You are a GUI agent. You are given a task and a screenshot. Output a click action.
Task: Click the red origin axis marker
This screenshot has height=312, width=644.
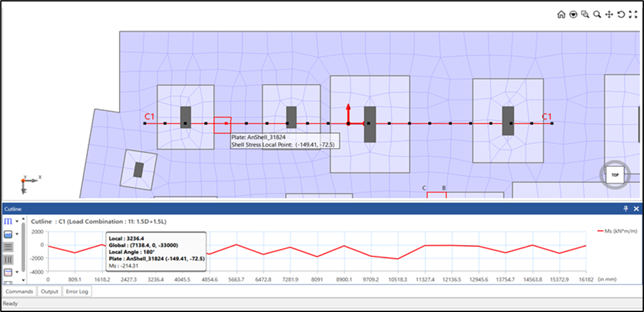pos(348,123)
